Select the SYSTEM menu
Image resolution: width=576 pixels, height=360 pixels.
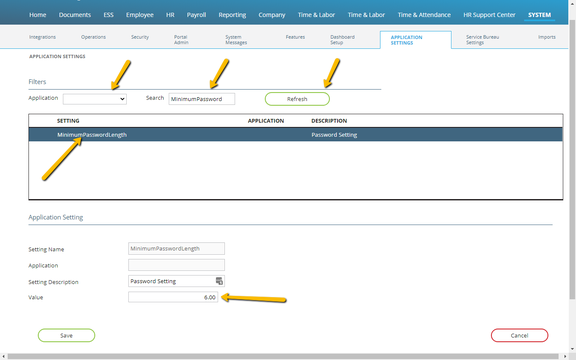pyautogui.click(x=539, y=15)
